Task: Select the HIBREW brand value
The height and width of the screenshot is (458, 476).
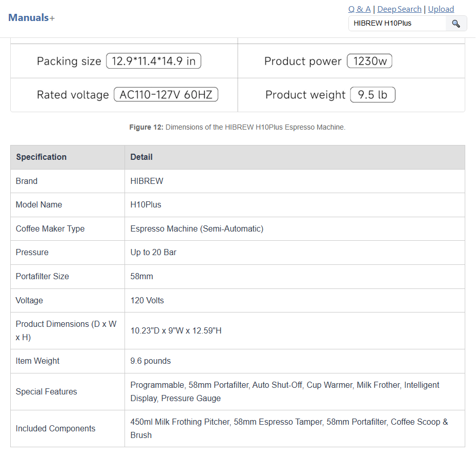Action: pyautogui.click(x=147, y=181)
